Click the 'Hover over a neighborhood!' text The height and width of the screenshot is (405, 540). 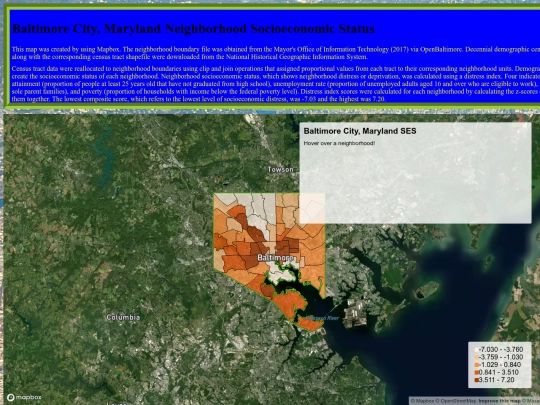coord(339,143)
